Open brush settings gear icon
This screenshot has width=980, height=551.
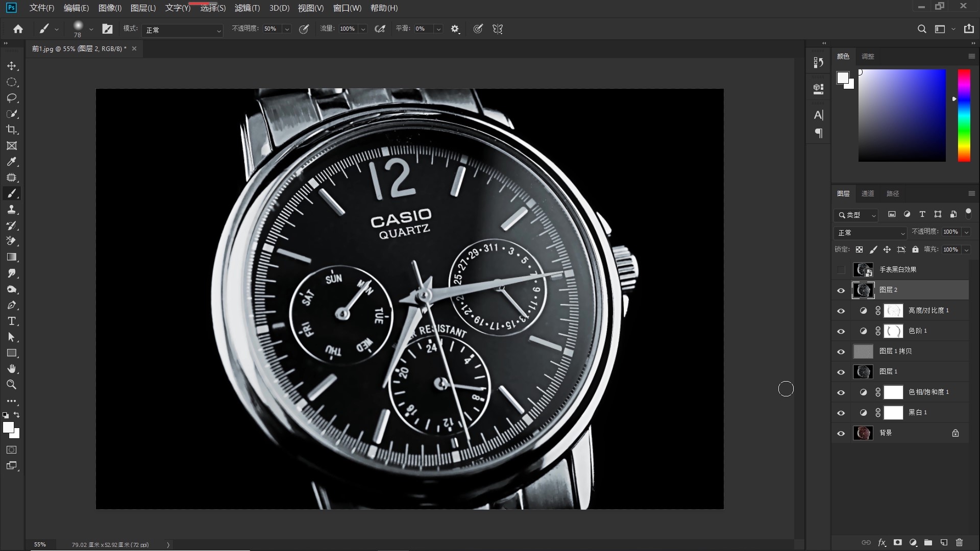[455, 29]
